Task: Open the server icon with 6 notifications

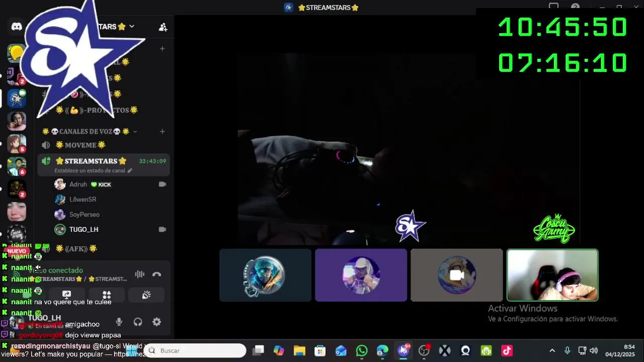Action: (x=17, y=166)
